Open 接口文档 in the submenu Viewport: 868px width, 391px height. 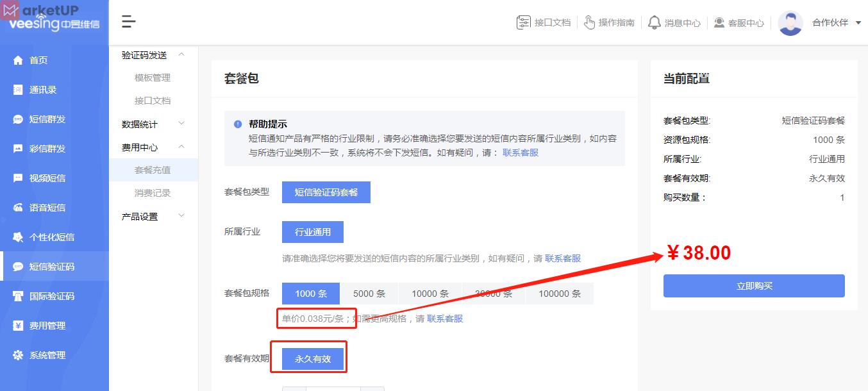(x=153, y=101)
